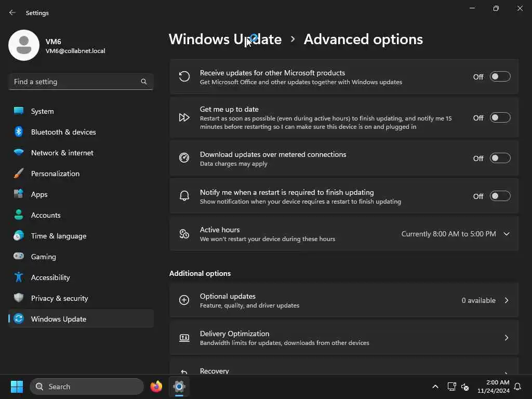Click the search magnifier in Find a setting

pyautogui.click(x=143, y=82)
